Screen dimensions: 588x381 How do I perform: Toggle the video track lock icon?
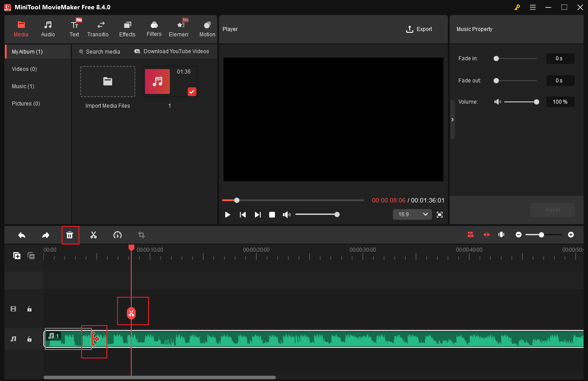tap(29, 309)
